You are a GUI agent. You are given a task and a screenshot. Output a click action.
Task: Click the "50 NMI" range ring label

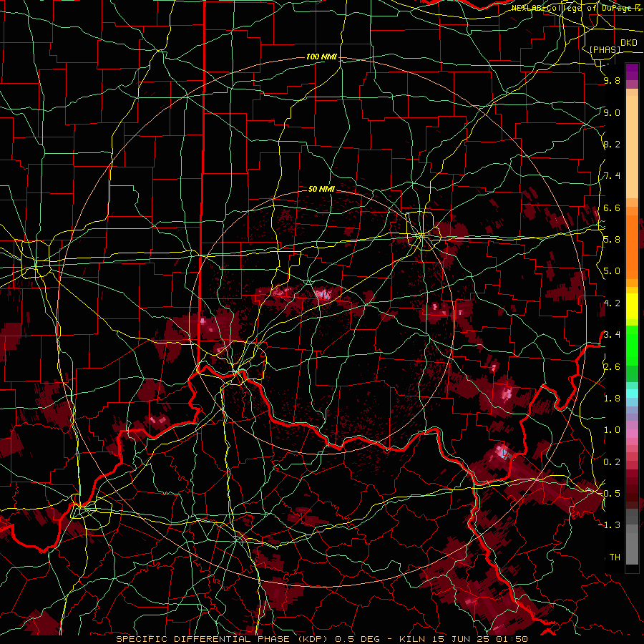(x=321, y=189)
